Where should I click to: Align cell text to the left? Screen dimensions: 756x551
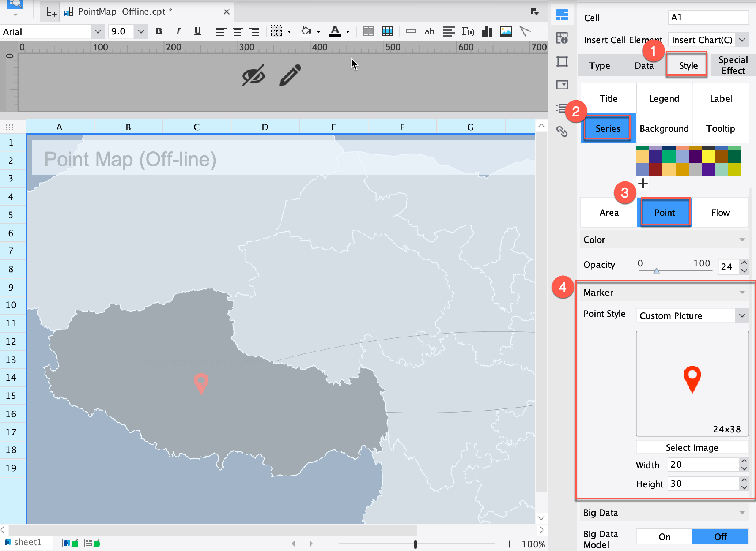pyautogui.click(x=221, y=32)
